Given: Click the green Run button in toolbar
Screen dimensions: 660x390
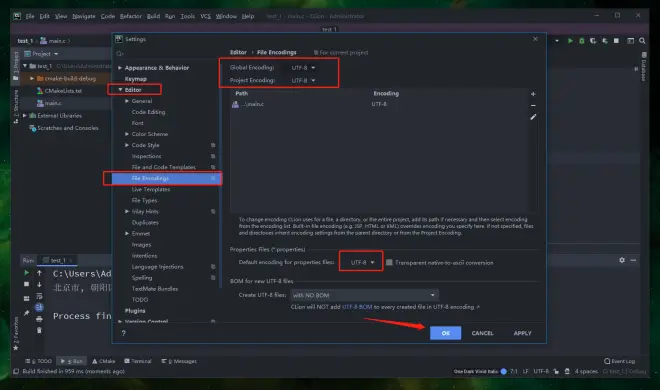Looking at the screenshot, I should 570,41.
